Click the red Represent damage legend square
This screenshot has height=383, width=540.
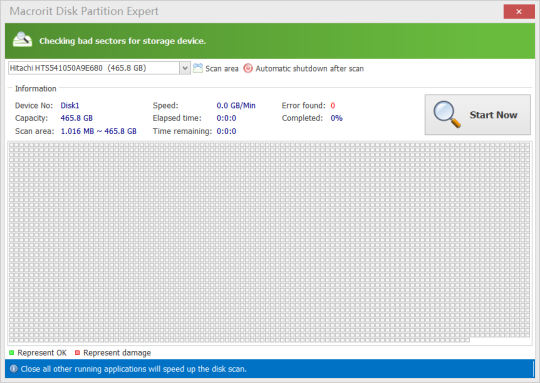click(77, 352)
